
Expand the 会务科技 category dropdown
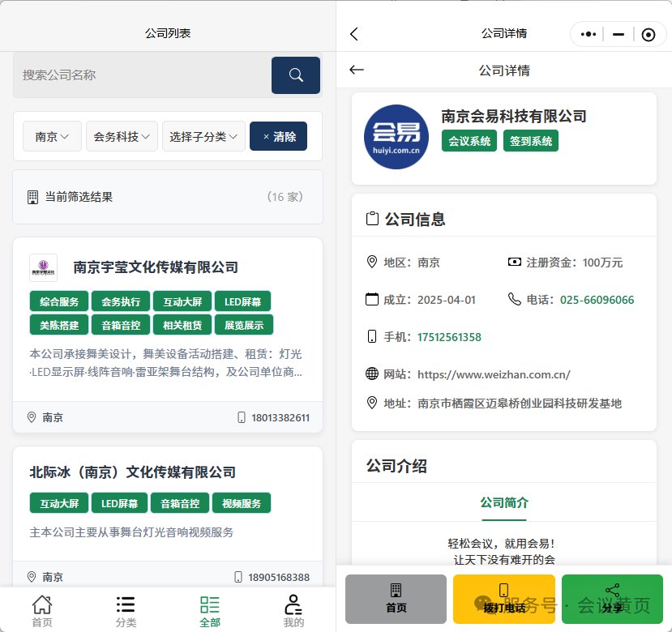click(x=122, y=137)
